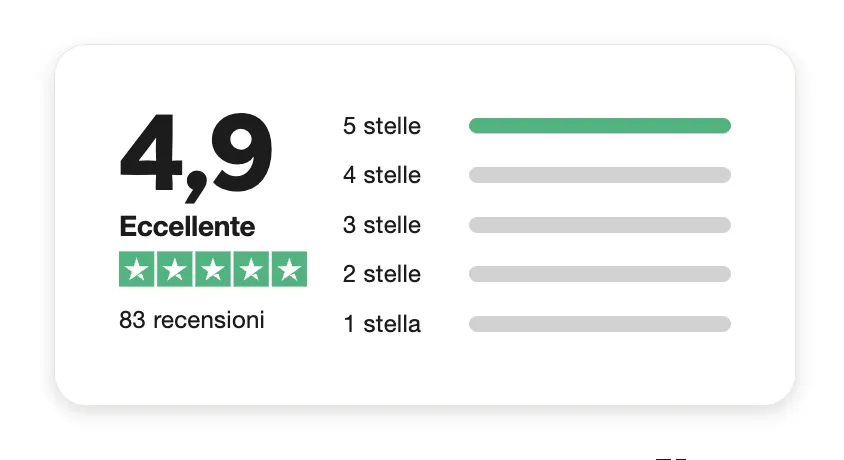Click the gray 1 stella rating bar

[x=600, y=324]
